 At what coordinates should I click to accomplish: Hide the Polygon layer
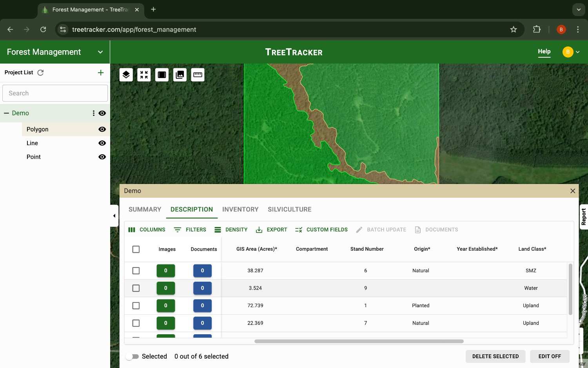click(102, 129)
